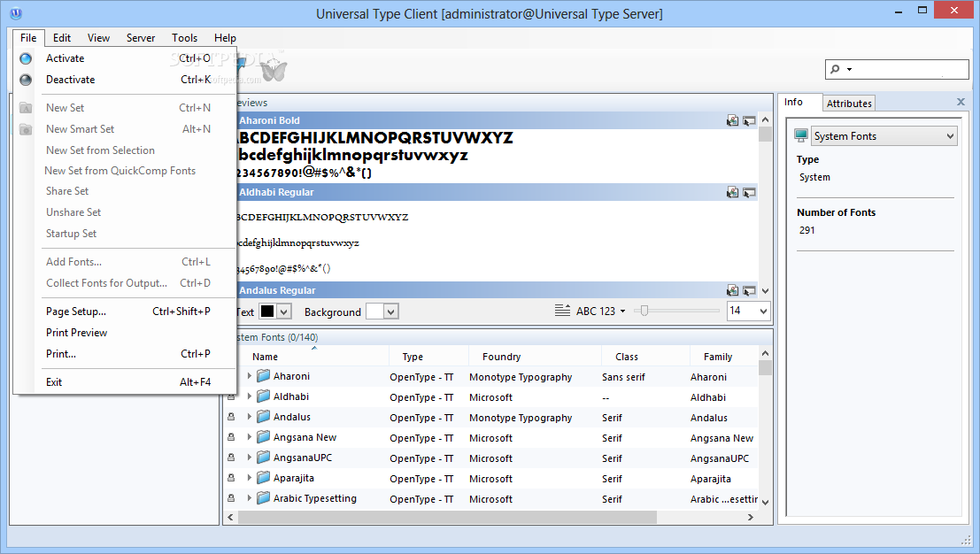Close the Info panel with X
The height and width of the screenshot is (554, 980).
[961, 102]
